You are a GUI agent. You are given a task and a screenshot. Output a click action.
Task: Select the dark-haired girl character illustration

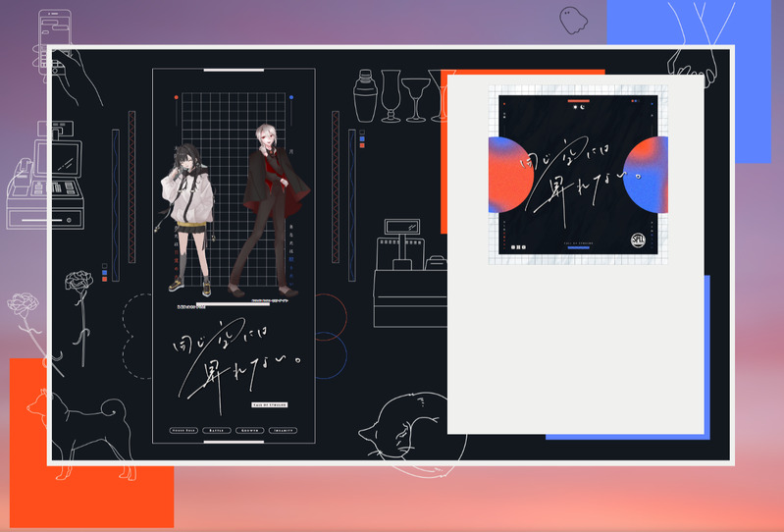[187, 219]
